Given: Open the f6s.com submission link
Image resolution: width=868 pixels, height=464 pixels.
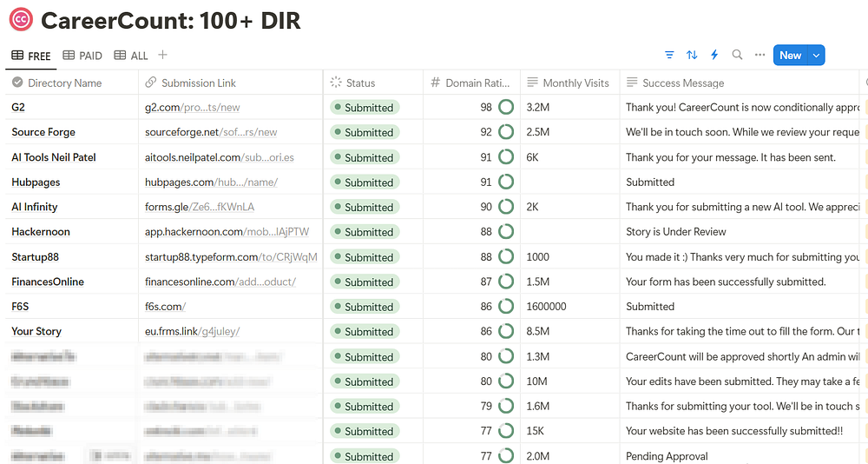Looking at the screenshot, I should click(x=165, y=307).
